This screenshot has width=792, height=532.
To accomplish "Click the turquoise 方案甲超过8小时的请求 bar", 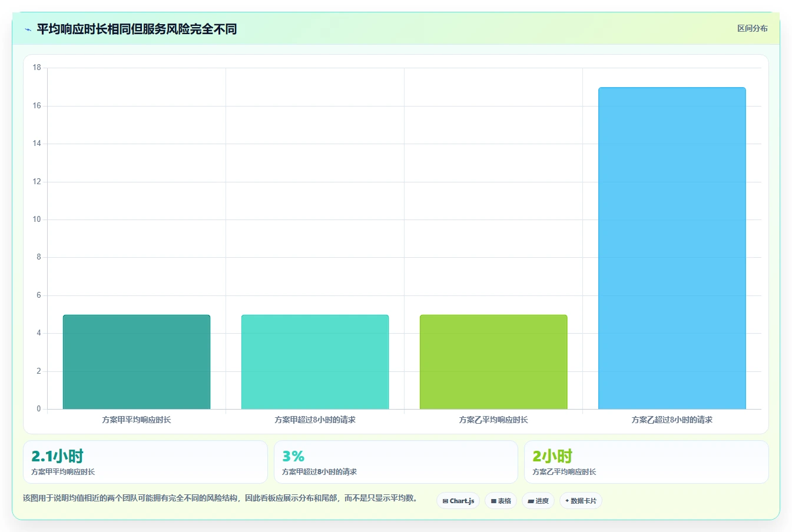I will pyautogui.click(x=315, y=362).
